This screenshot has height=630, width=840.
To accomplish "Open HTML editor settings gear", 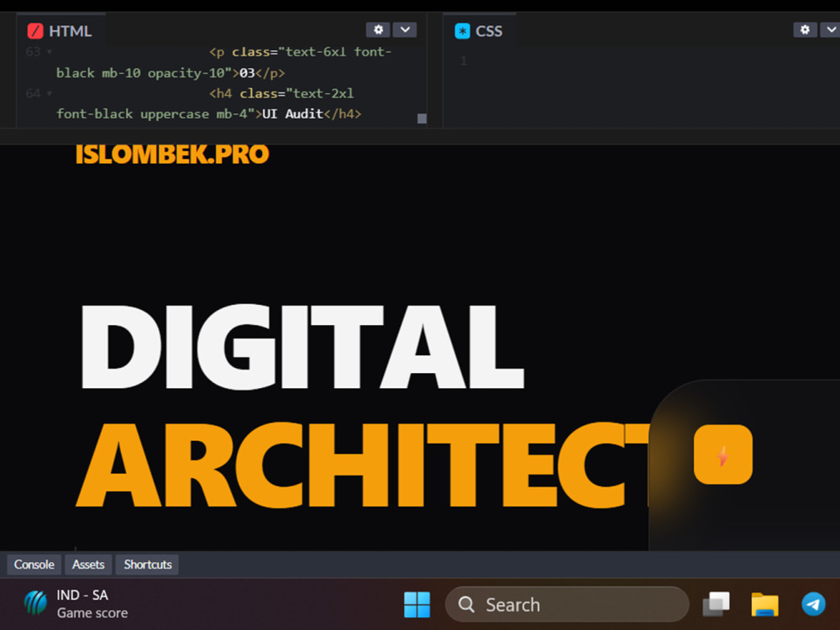I will coord(378,30).
